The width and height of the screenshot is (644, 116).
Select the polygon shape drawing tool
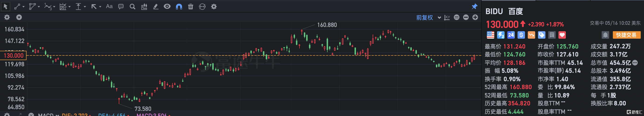tap(32, 7)
